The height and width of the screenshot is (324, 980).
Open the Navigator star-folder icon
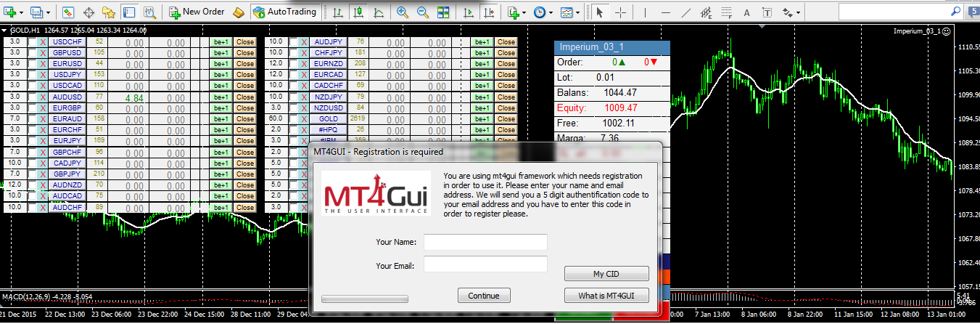(109, 12)
